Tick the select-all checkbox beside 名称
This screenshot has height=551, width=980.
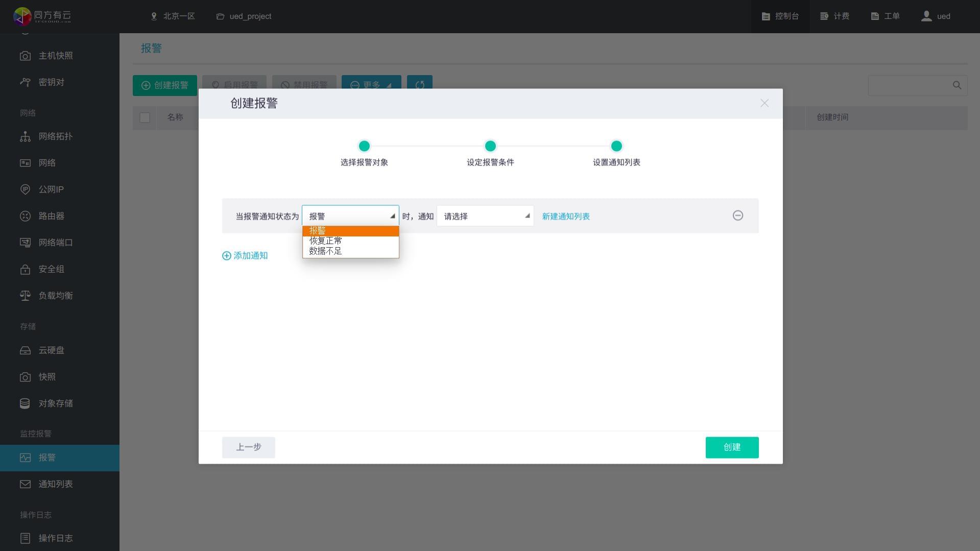[145, 118]
